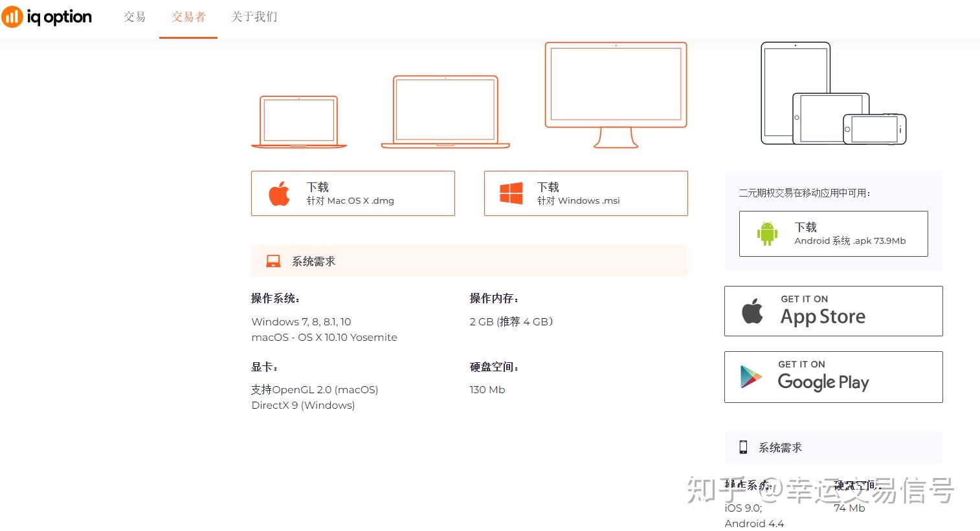Download the Android .apk file
Image resolution: width=980 pixels, height=531 pixels.
click(833, 233)
